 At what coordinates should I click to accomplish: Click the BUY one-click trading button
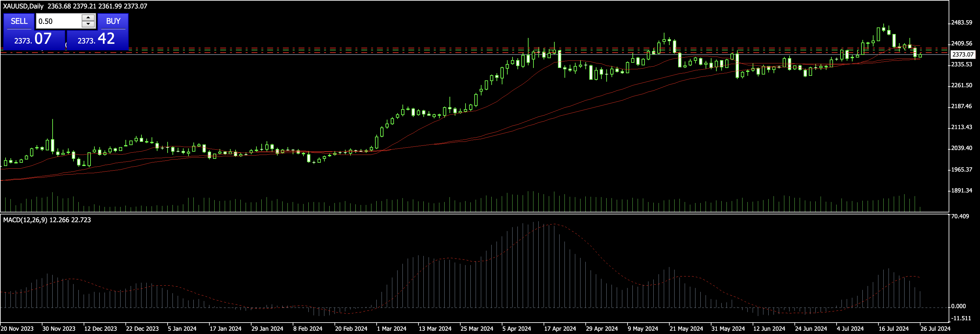pos(113,21)
